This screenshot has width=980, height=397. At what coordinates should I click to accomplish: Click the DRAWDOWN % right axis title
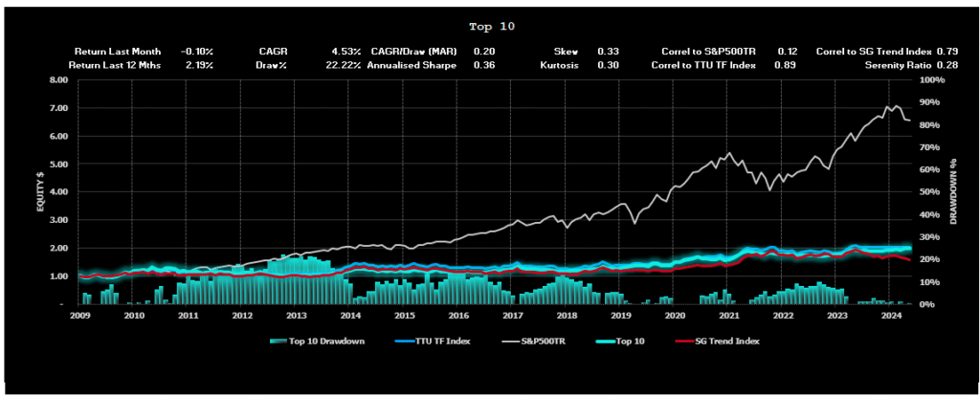(x=953, y=192)
